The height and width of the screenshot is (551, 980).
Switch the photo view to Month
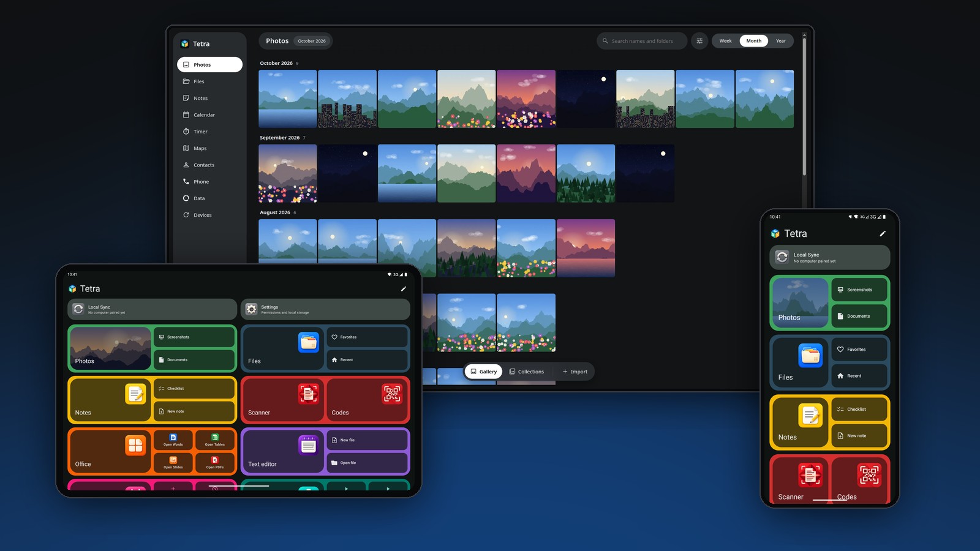pyautogui.click(x=754, y=41)
